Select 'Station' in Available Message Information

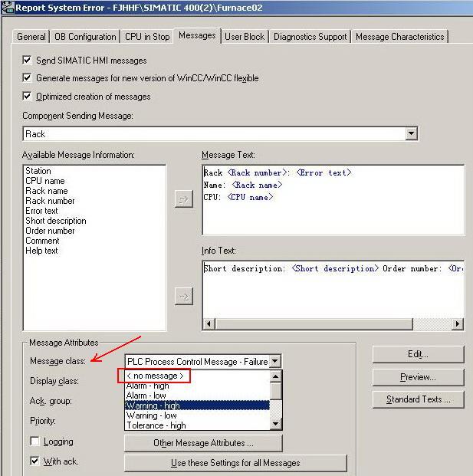[x=38, y=171]
